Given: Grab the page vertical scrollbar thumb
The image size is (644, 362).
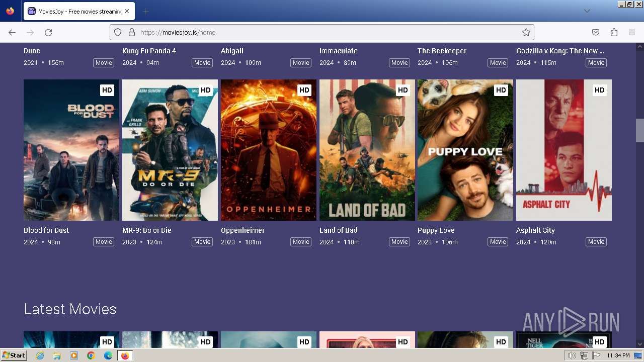Looking at the screenshot, I should click(x=640, y=130).
